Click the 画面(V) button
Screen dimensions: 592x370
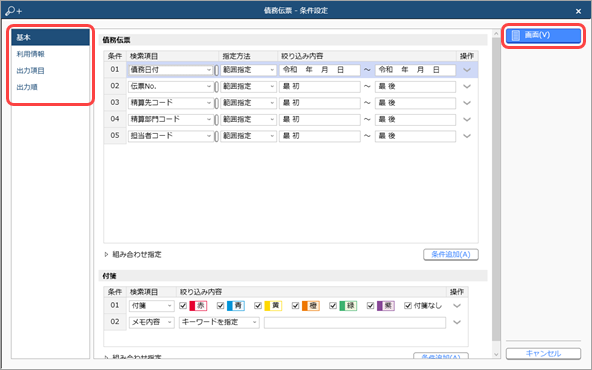coord(543,35)
